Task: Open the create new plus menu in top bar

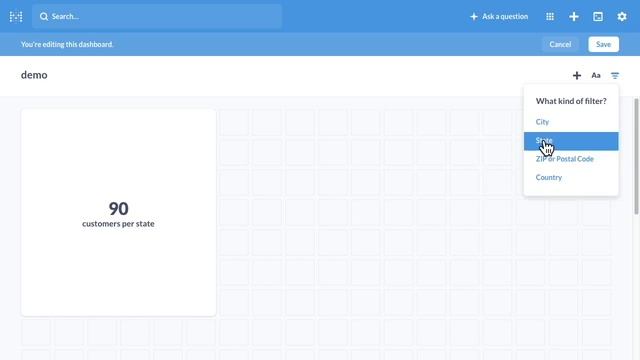Action: coord(574,17)
